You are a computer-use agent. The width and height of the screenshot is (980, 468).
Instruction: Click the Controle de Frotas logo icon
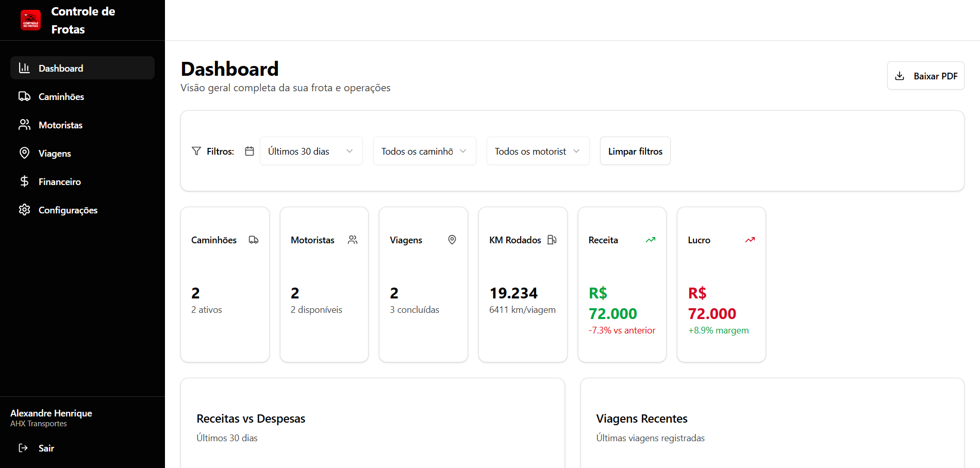coord(30,20)
